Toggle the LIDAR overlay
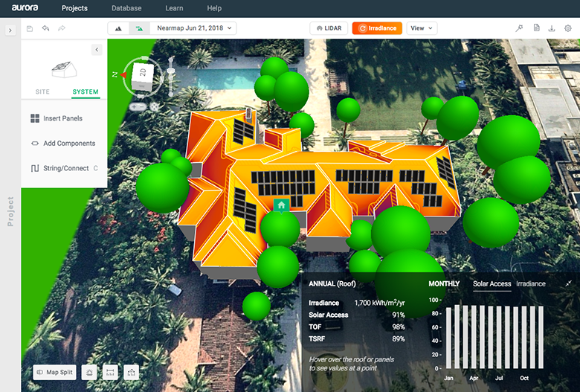This screenshot has width=580, height=392. click(x=329, y=28)
